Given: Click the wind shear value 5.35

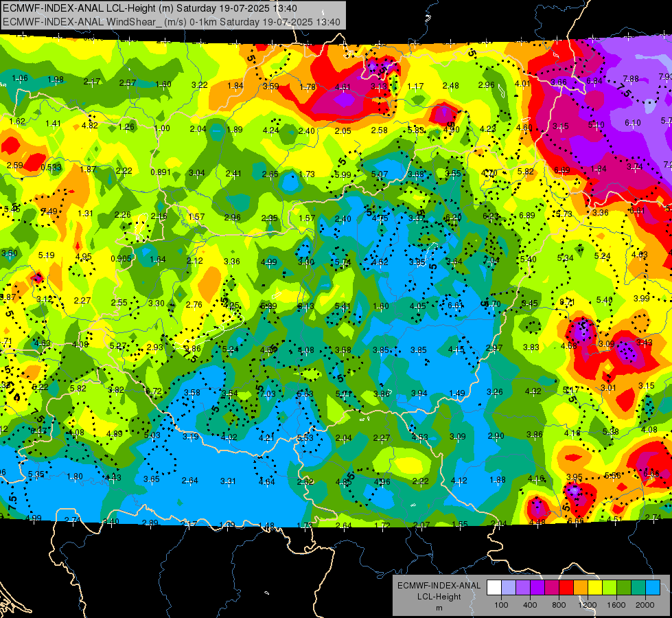Looking at the screenshot, I should [36, 474].
